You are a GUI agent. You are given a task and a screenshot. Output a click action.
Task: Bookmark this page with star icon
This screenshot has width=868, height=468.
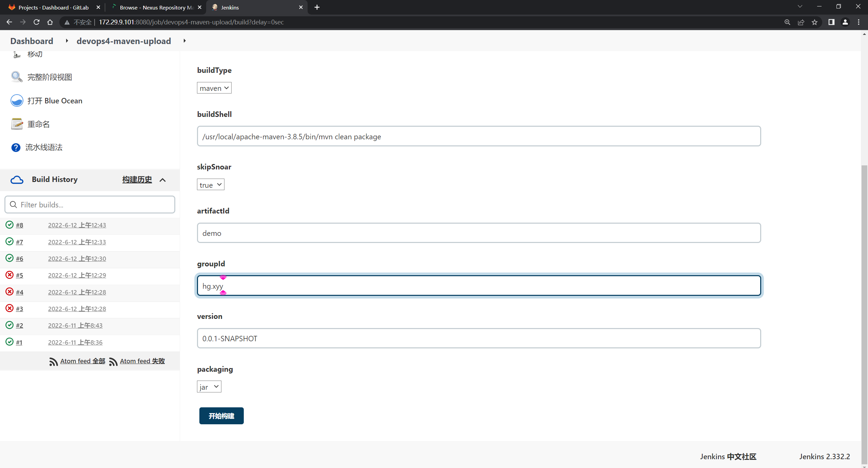[814, 22]
